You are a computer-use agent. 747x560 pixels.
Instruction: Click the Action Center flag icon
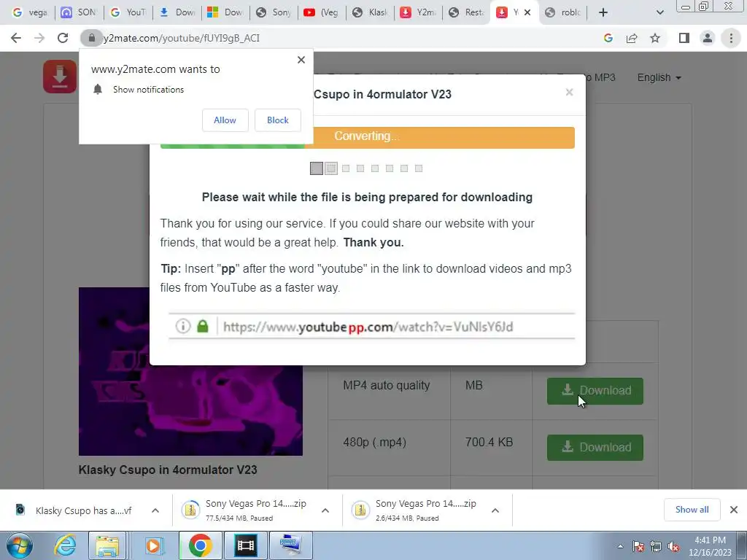click(x=638, y=547)
